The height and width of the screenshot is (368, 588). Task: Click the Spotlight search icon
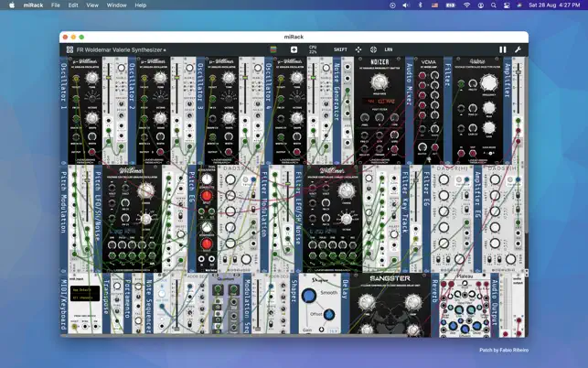(x=494, y=5)
